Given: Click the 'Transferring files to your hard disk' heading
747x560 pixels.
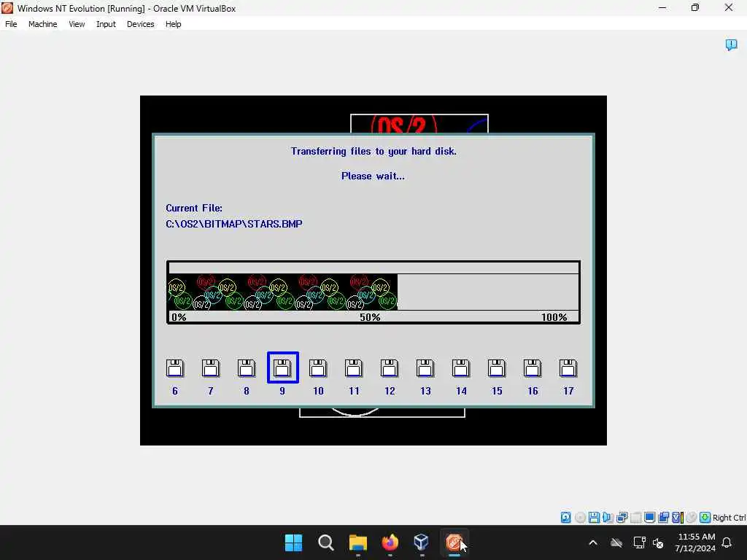Looking at the screenshot, I should (x=373, y=152).
